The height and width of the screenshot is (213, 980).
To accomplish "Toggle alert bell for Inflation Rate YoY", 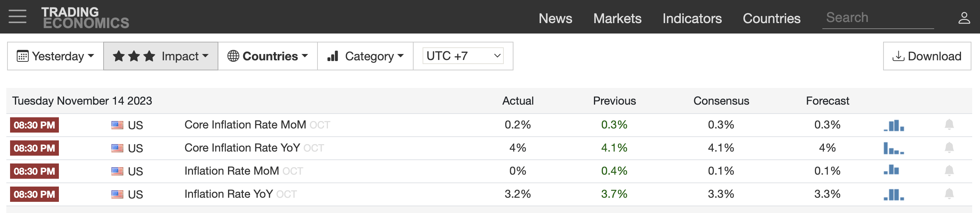I will 949,194.
